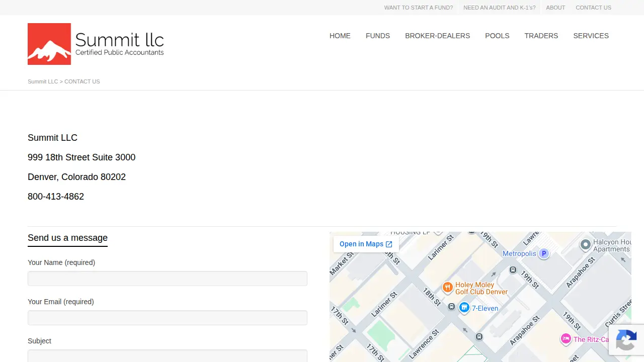
Task: Open the POOLS menu item
Action: (497, 36)
